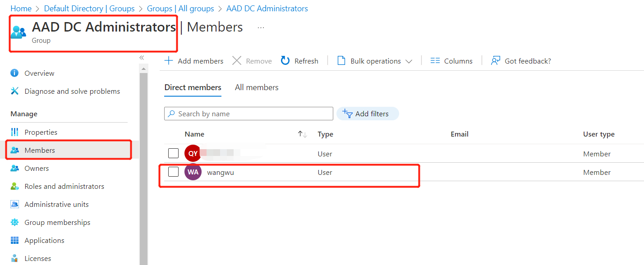The width and height of the screenshot is (644, 265).
Task: Click the Roles and administrators icon
Action: pos(15,186)
